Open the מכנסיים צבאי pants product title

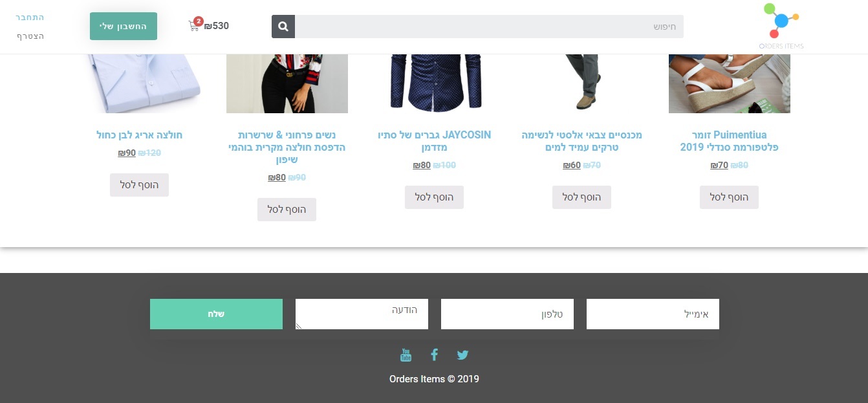(581, 141)
